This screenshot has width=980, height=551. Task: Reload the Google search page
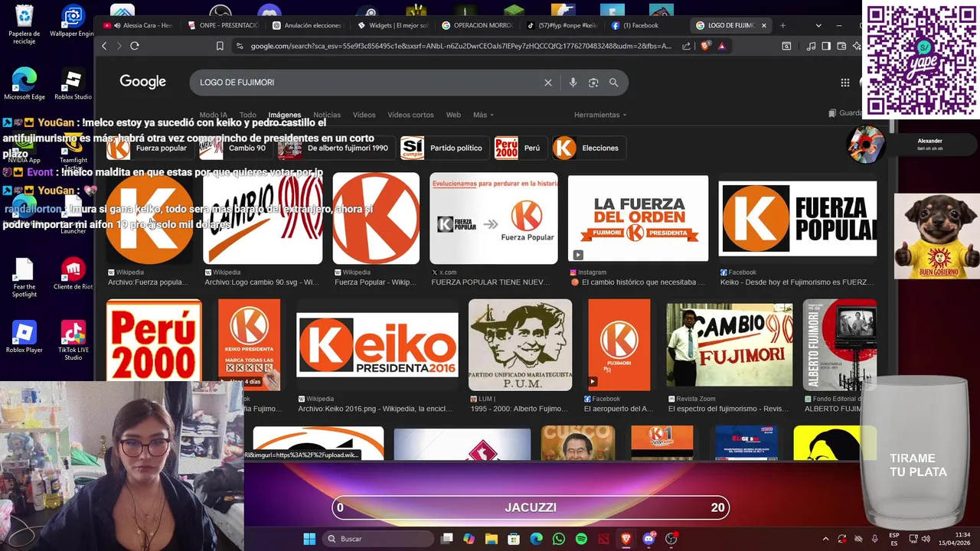(134, 46)
